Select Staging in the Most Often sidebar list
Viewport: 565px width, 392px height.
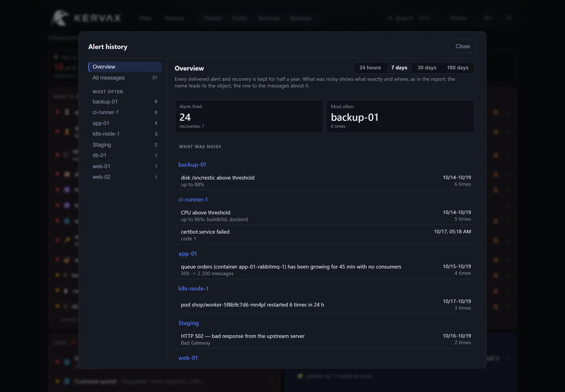(x=125, y=145)
